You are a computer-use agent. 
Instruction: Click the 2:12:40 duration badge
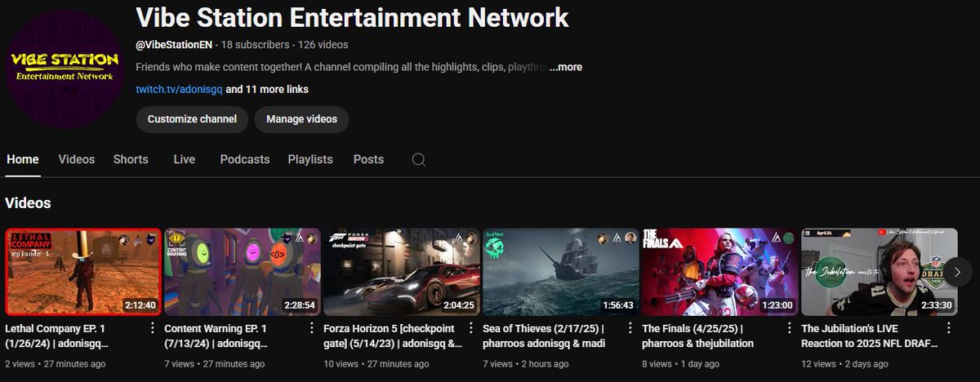click(x=141, y=305)
